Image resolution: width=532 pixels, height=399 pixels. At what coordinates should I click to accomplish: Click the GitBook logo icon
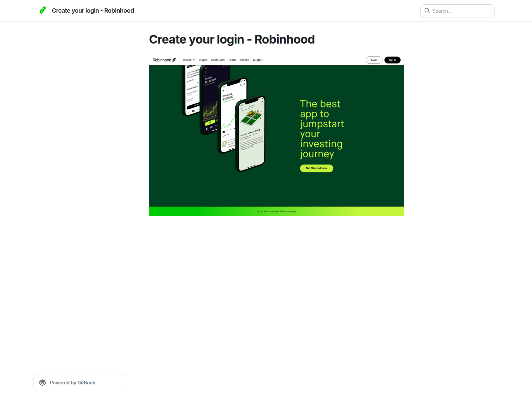(43, 382)
